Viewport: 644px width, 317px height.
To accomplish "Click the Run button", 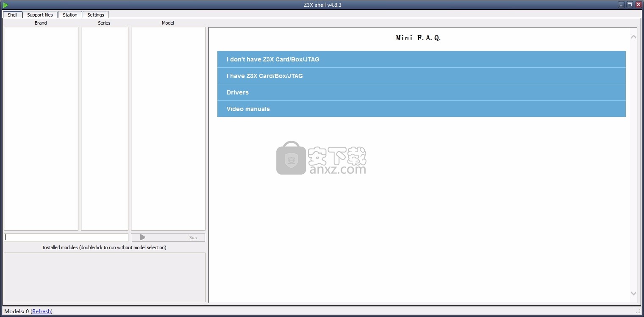I will (168, 237).
